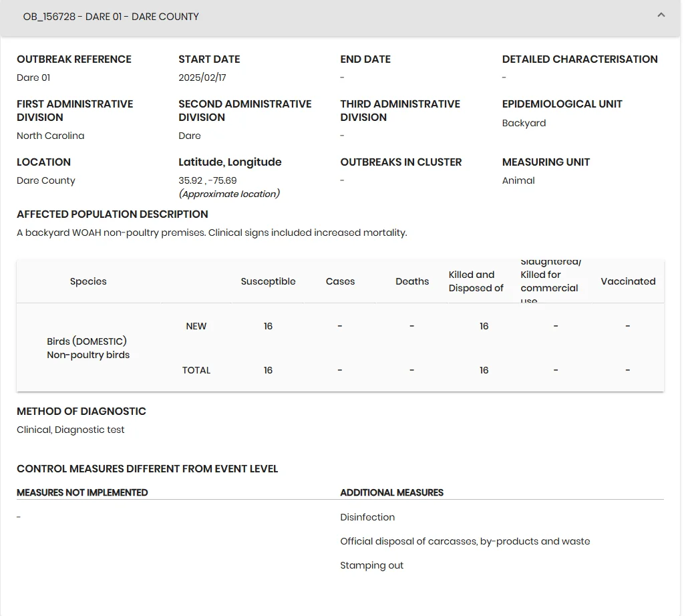Click the second administrative division value Dare
The image size is (686, 616).
click(190, 136)
